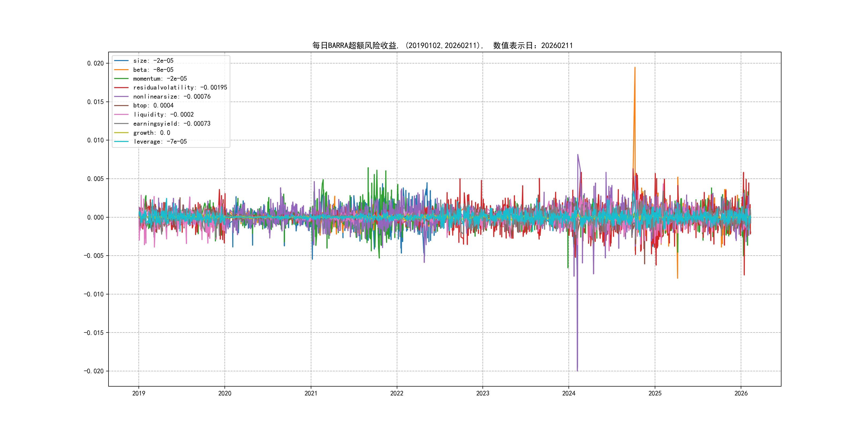
Task: Click the 0.020 y-axis tick label
Action: [95, 63]
